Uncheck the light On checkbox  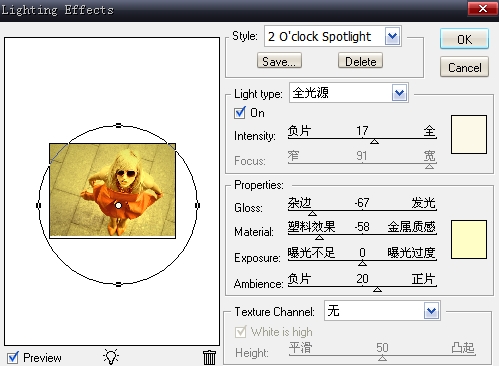click(x=240, y=113)
